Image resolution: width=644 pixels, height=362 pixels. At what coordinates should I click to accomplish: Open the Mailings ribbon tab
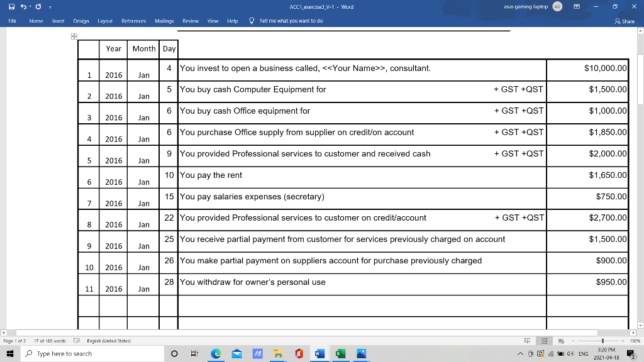[x=164, y=21]
